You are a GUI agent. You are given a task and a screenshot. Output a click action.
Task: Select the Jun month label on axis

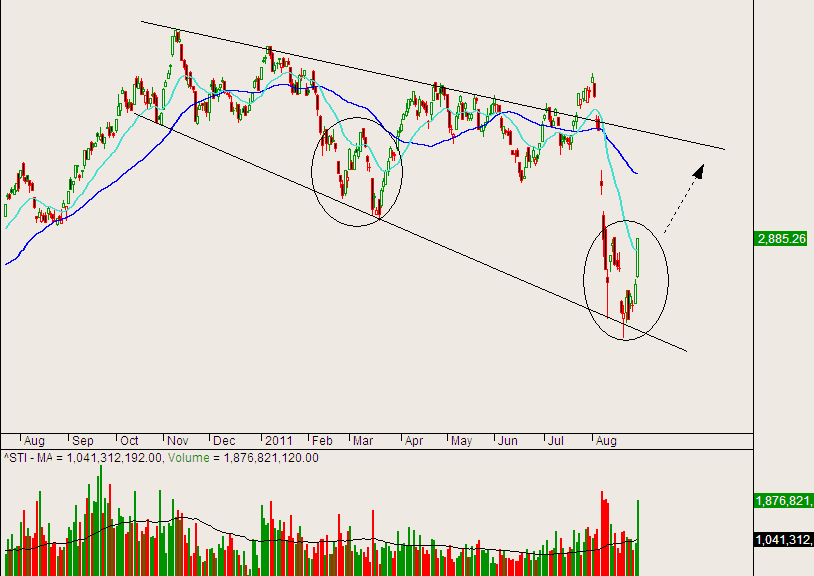[x=509, y=440]
